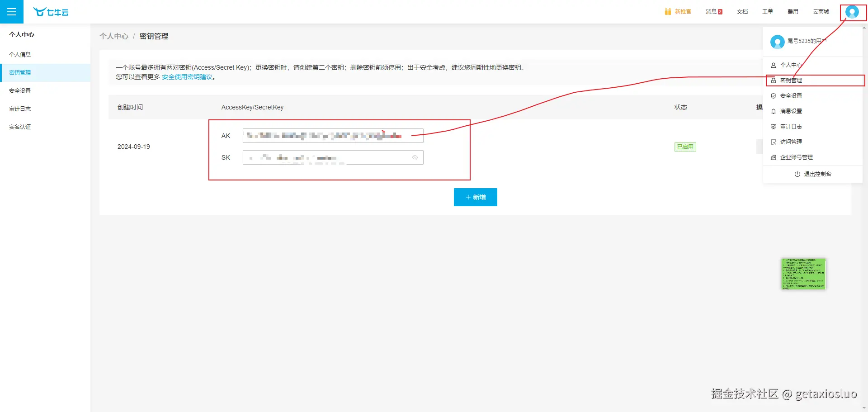Click the building icon beside 企业账号管理

click(774, 157)
